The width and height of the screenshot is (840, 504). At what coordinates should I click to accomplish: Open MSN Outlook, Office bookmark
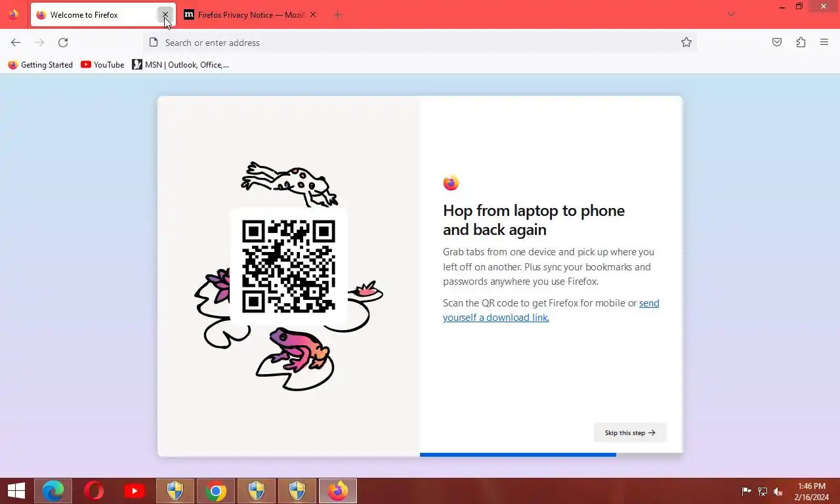180,65
